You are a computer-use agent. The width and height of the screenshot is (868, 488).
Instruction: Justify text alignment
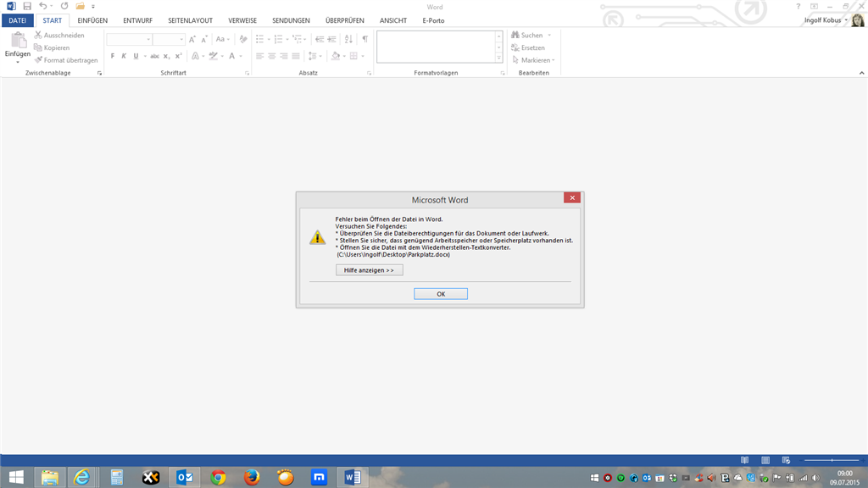coord(296,56)
